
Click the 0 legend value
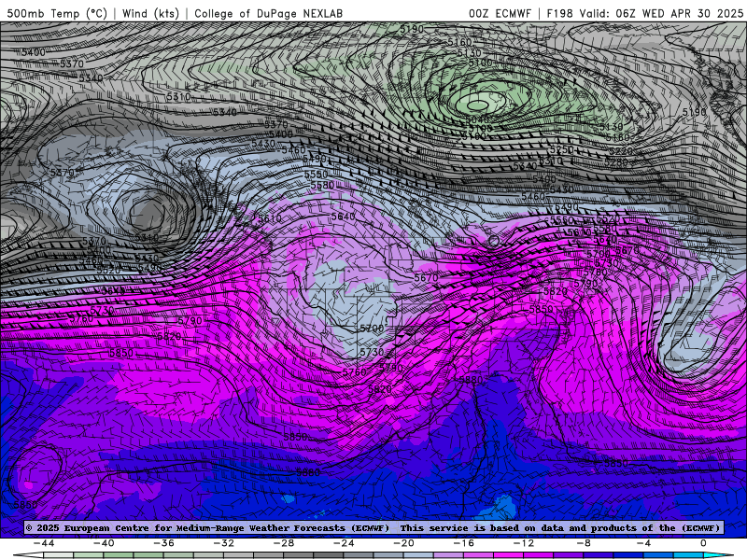tap(704, 543)
